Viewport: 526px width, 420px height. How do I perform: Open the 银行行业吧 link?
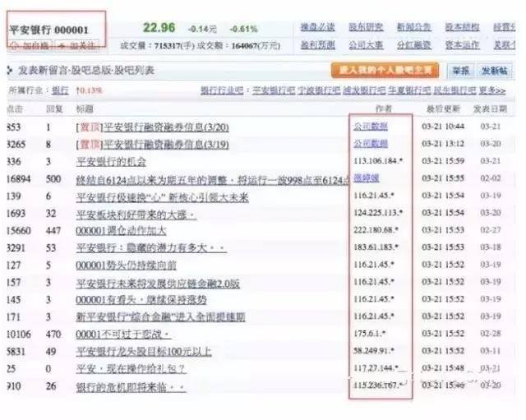(x=222, y=90)
